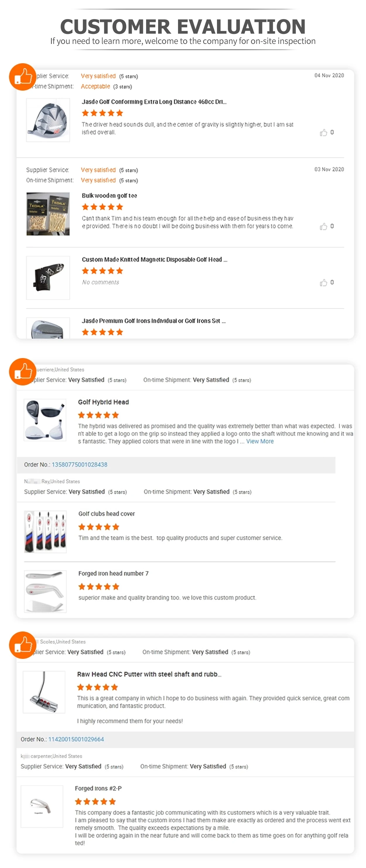Screen dimensions: 366x868
Task: Click the wooden golf tee product thumbnail
Action: [x=48, y=214]
